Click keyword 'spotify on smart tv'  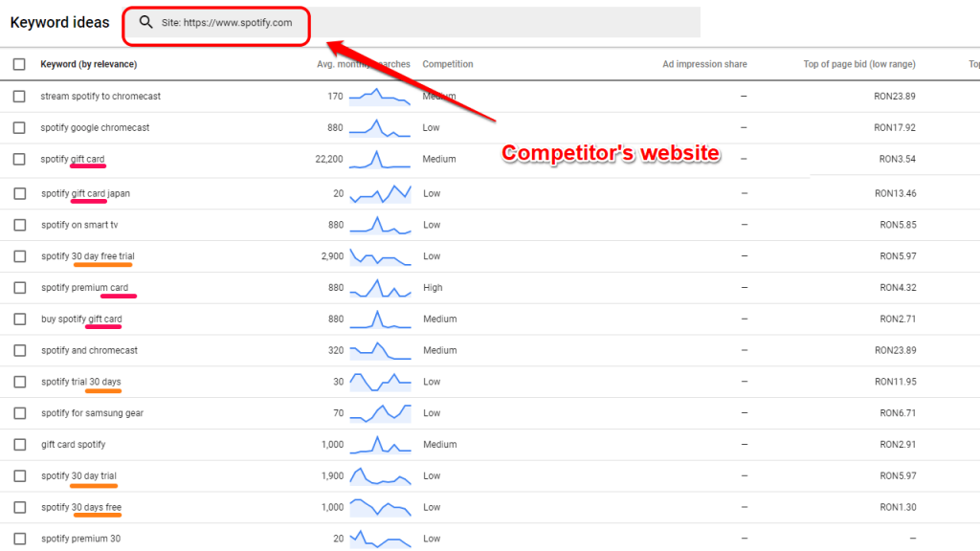pos(79,225)
